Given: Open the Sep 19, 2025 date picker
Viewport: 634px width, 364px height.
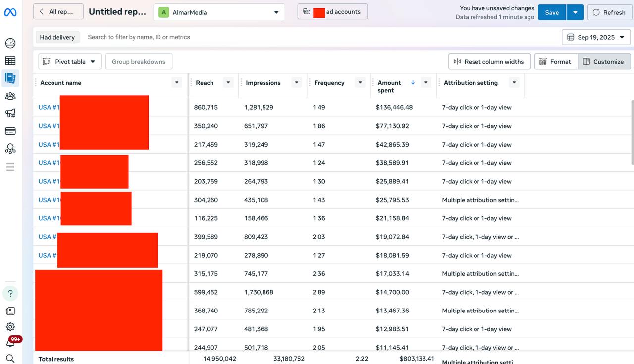Looking at the screenshot, I should [596, 37].
